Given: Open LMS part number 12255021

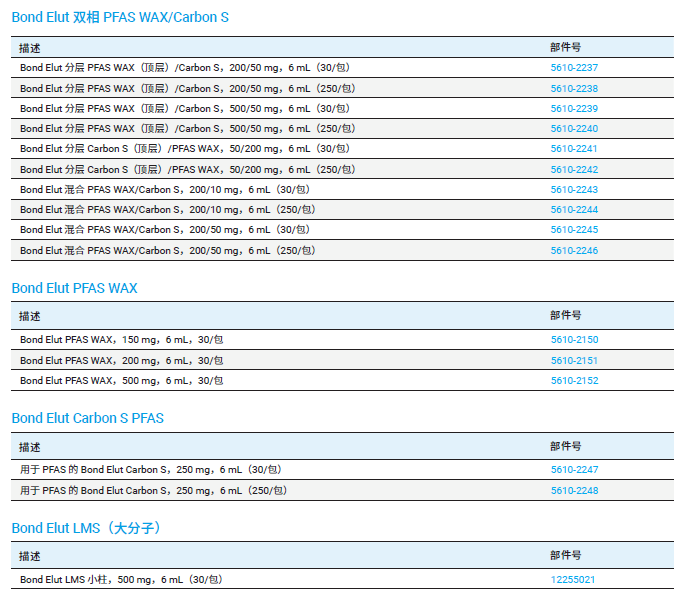Looking at the screenshot, I should [573, 580].
